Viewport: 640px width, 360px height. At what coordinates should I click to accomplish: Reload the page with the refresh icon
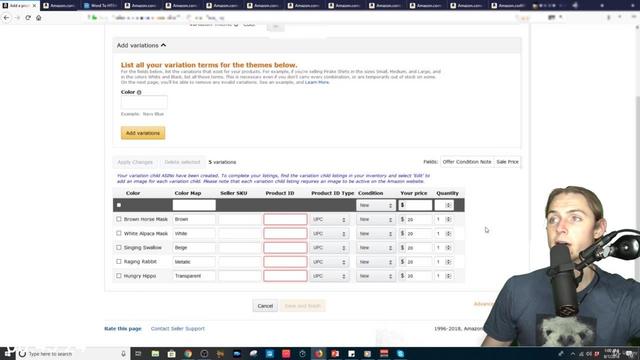point(28,18)
